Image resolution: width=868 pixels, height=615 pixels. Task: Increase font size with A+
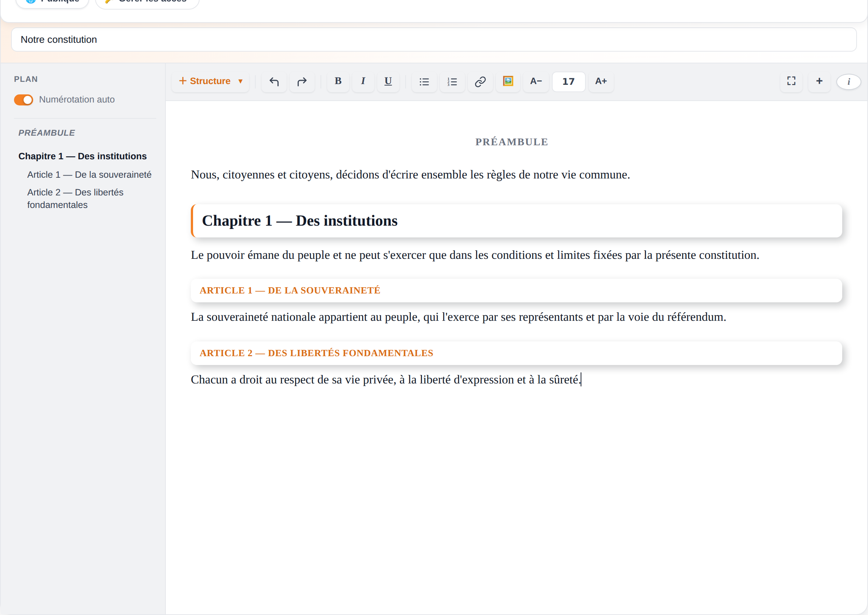[x=601, y=81]
